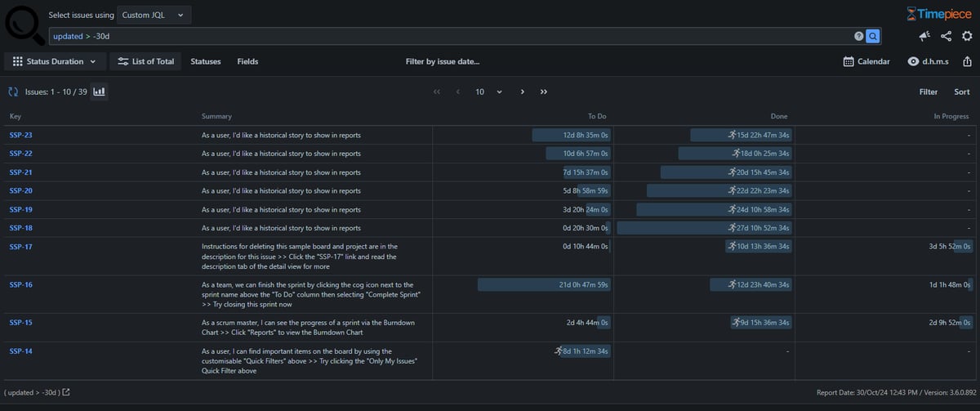Open the chart view bar-graph icon
Viewport: 980px width, 411px height.
[x=99, y=92]
